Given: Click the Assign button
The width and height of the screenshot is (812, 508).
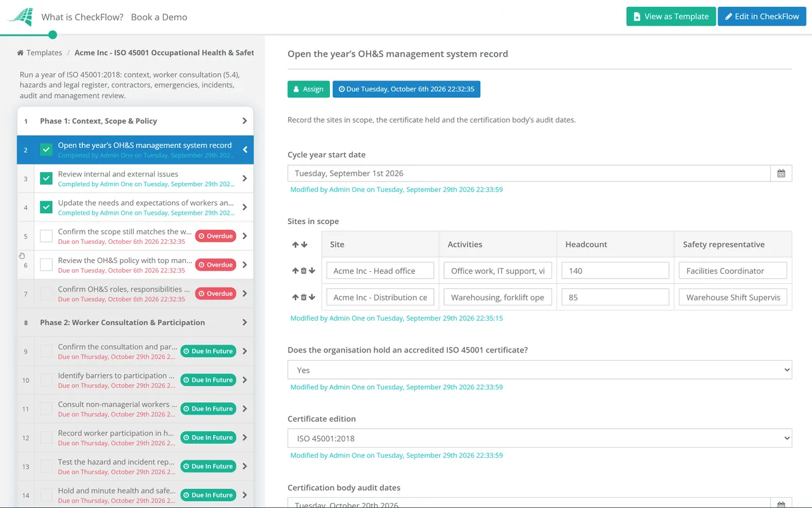Looking at the screenshot, I should (309, 89).
